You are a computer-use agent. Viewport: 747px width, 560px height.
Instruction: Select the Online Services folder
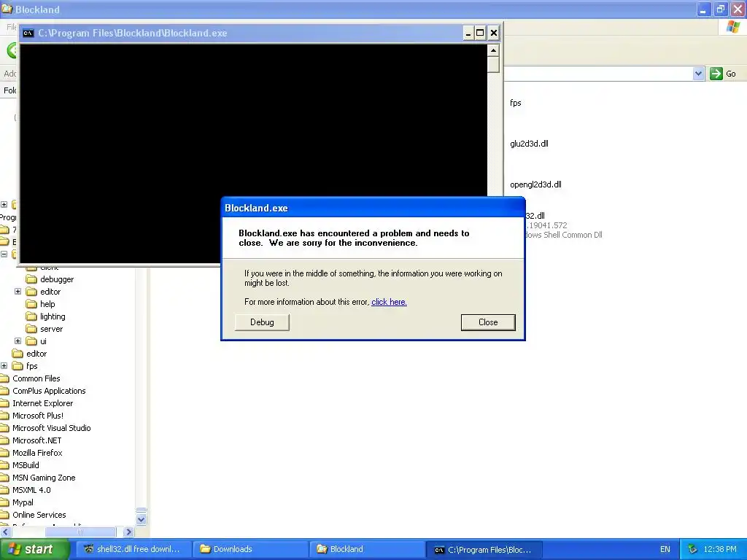pyautogui.click(x=39, y=515)
